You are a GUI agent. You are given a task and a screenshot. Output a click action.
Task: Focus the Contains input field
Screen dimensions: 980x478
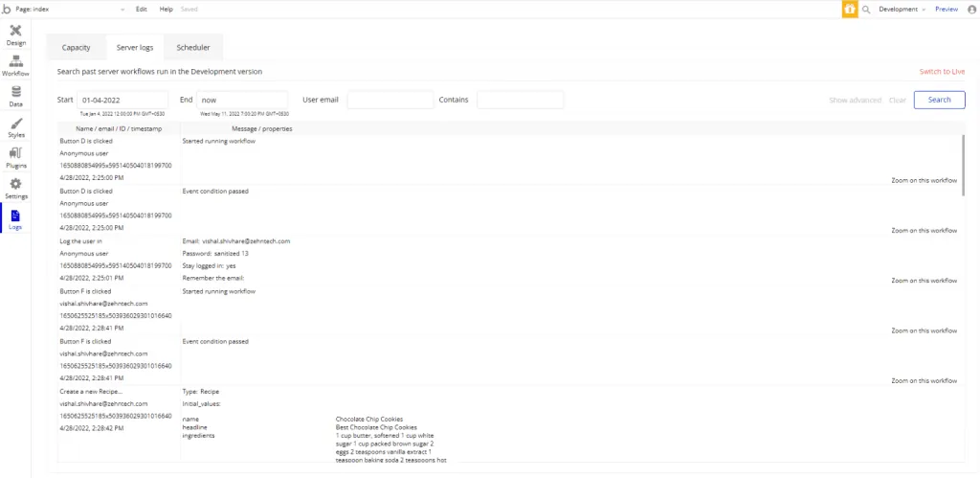pos(520,100)
